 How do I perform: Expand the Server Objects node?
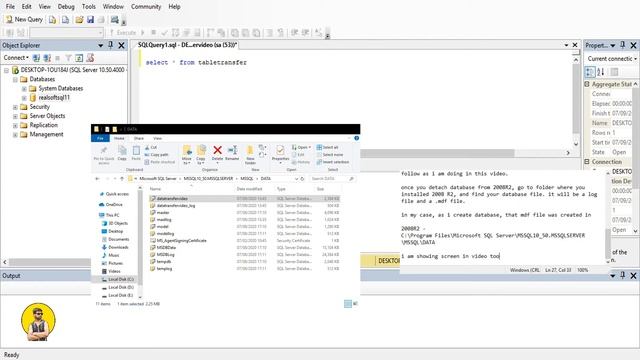pos(15,116)
